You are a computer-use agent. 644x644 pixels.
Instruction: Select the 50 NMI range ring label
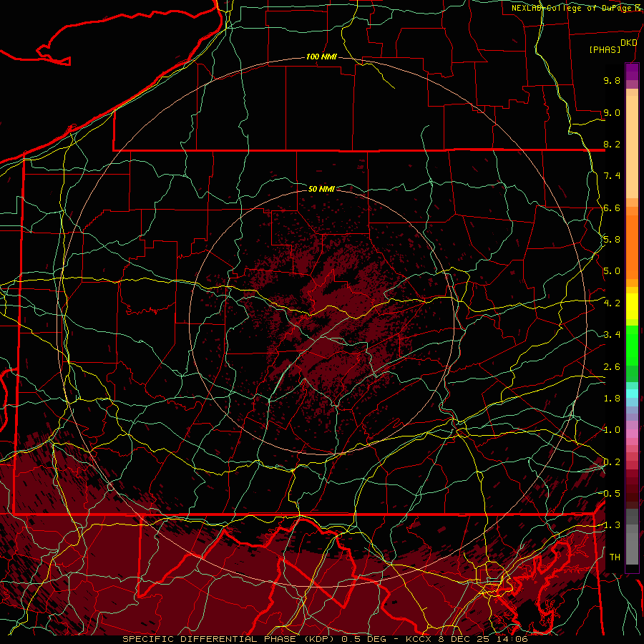tap(321, 189)
